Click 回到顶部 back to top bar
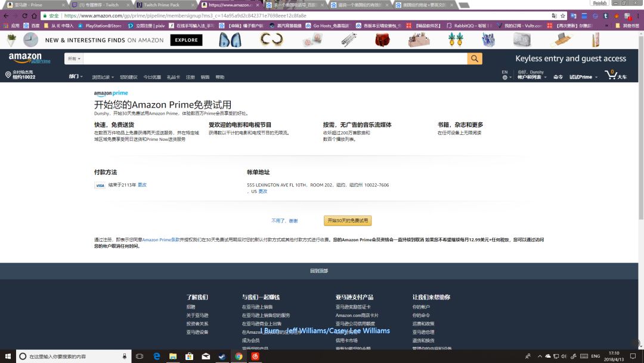 319,271
